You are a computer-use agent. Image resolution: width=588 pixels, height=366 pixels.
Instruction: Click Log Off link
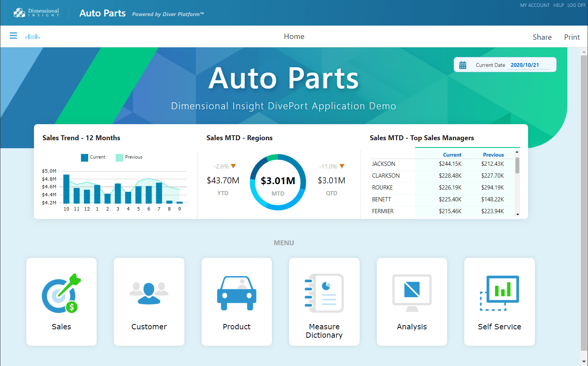pyautogui.click(x=576, y=5)
